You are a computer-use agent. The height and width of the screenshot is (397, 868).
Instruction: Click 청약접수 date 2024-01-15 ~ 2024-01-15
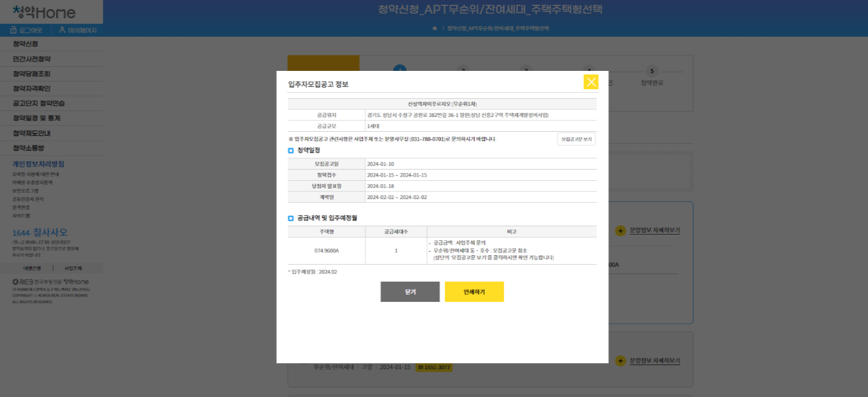tap(397, 175)
